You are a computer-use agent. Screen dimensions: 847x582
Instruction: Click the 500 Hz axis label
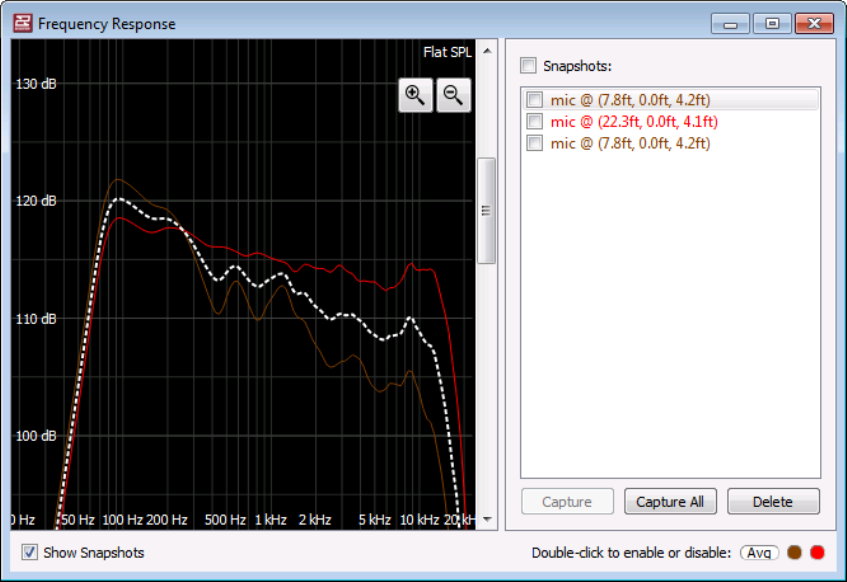pyautogui.click(x=225, y=520)
